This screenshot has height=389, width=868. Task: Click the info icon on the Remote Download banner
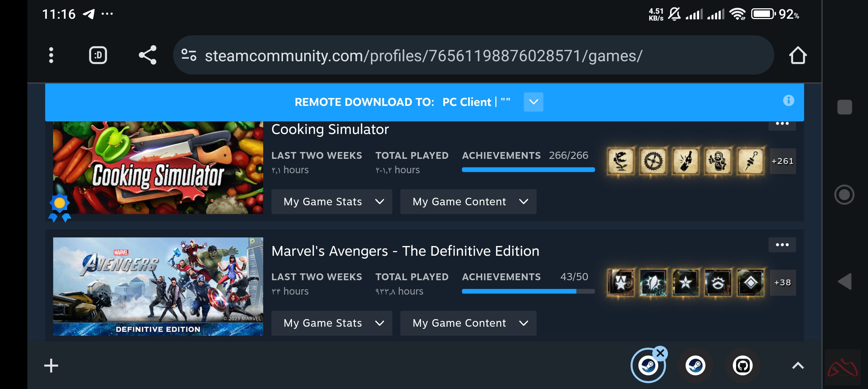(x=789, y=101)
